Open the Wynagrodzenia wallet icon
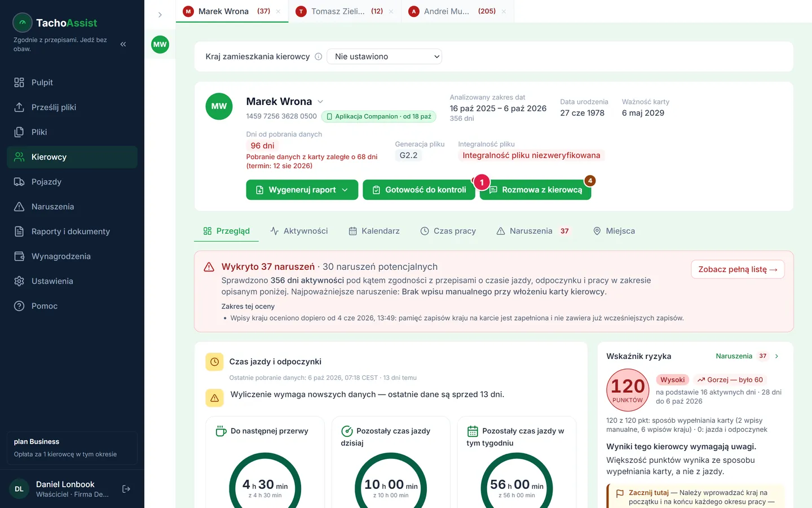812x508 pixels. coord(19,256)
